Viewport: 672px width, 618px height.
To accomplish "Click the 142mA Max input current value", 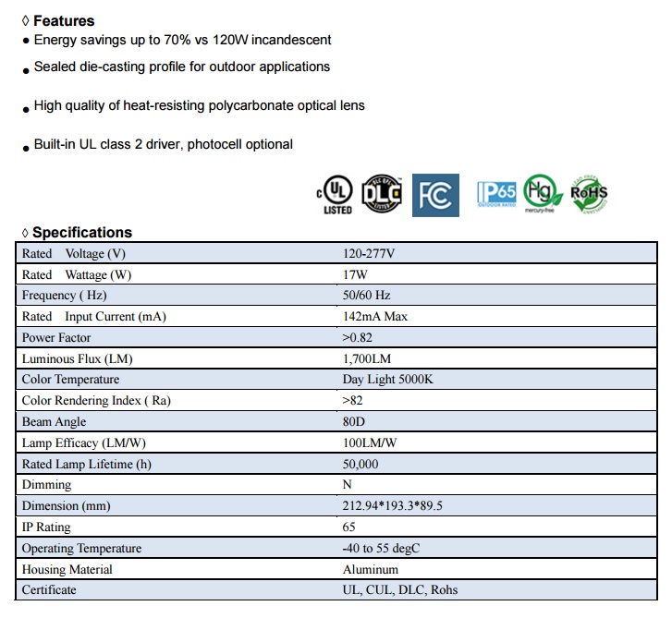I will coord(375,317).
